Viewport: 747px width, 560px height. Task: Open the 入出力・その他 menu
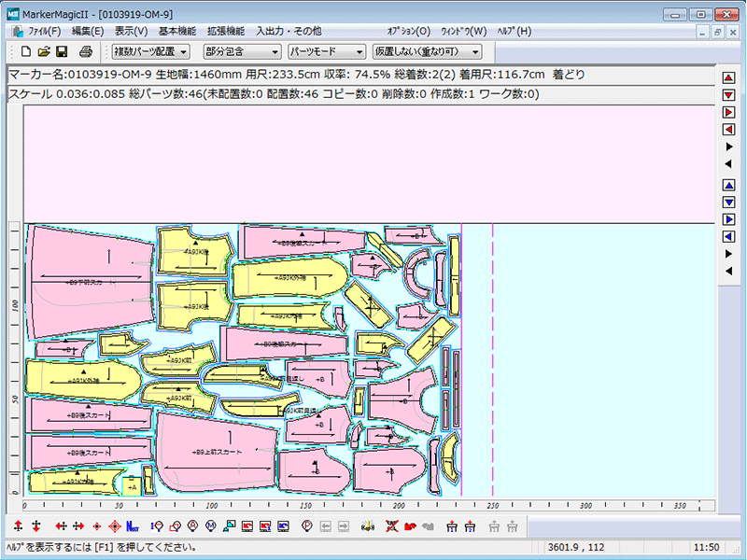point(289,31)
